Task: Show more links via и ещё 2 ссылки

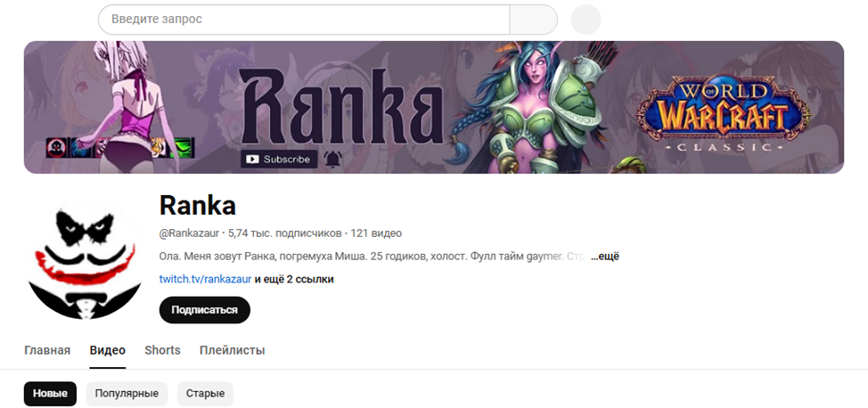Action: (294, 280)
